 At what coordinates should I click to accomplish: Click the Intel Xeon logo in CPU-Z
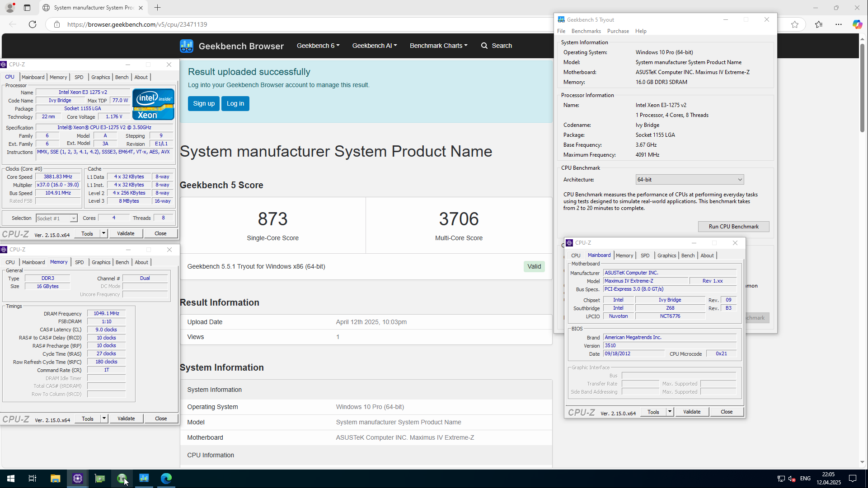[153, 104]
